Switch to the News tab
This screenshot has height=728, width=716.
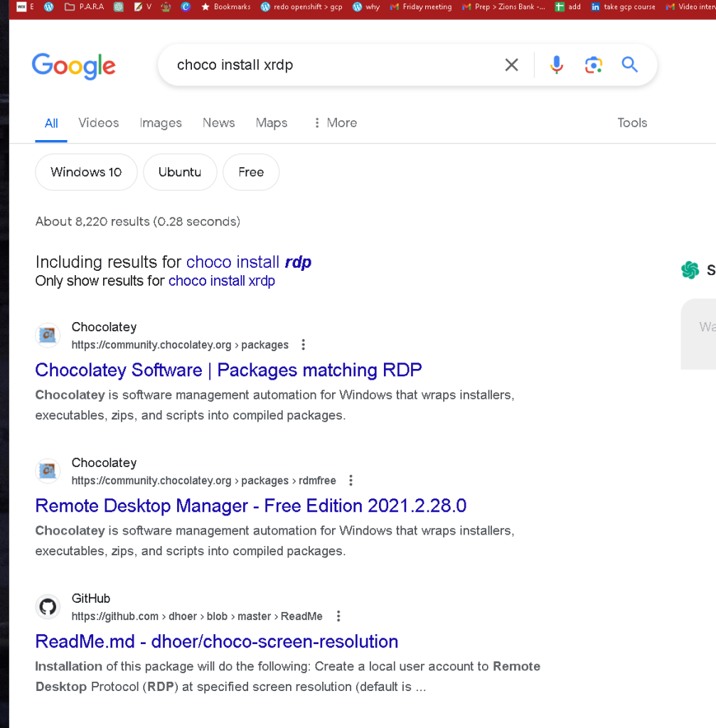click(219, 122)
